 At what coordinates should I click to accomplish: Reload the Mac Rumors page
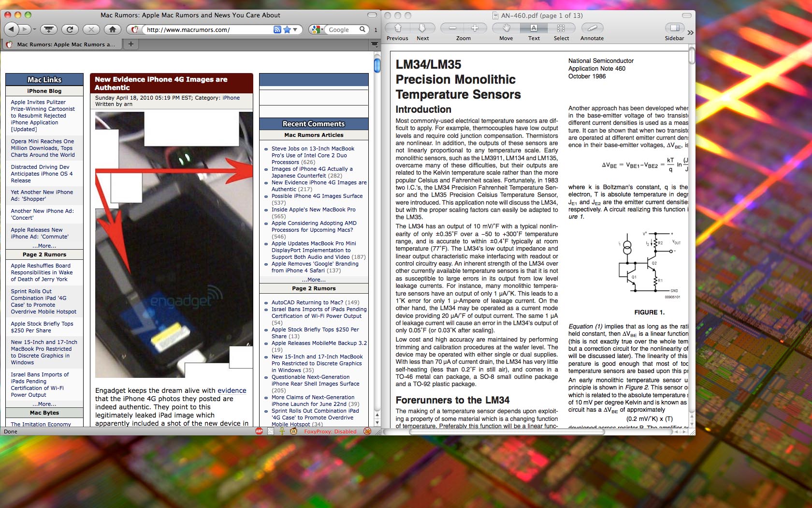pyautogui.click(x=70, y=30)
